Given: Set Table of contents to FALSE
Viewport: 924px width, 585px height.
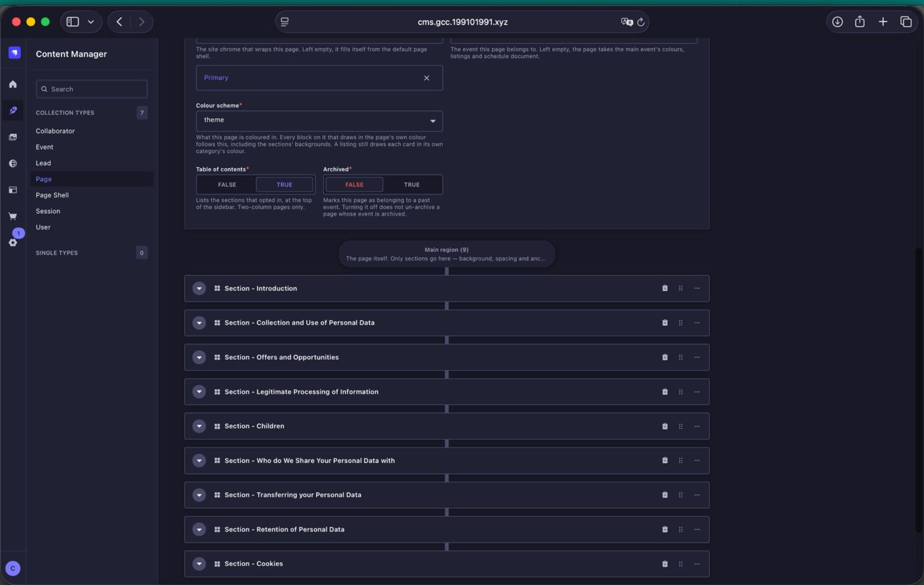Looking at the screenshot, I should (x=226, y=185).
